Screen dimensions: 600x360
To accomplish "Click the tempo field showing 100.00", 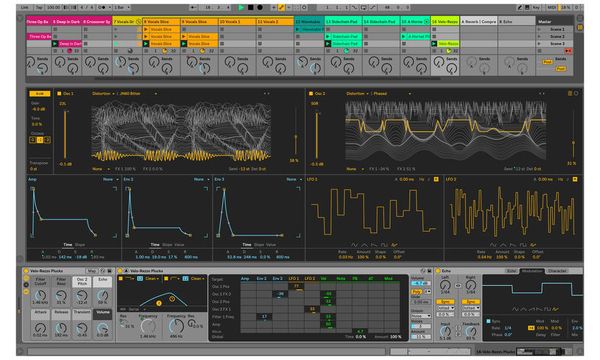I will 54,7.
